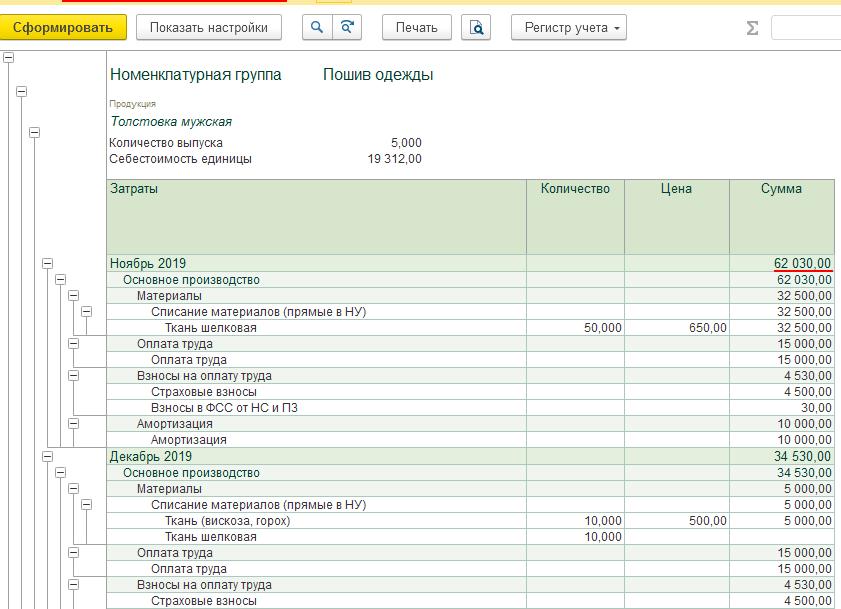
Task: Collapse Списание материалов under Ноябрь 2019
Action: point(86,312)
